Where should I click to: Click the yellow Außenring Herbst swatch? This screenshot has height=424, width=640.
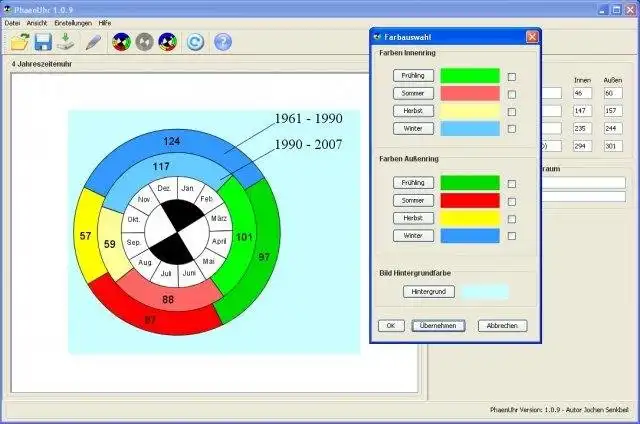[470, 218]
